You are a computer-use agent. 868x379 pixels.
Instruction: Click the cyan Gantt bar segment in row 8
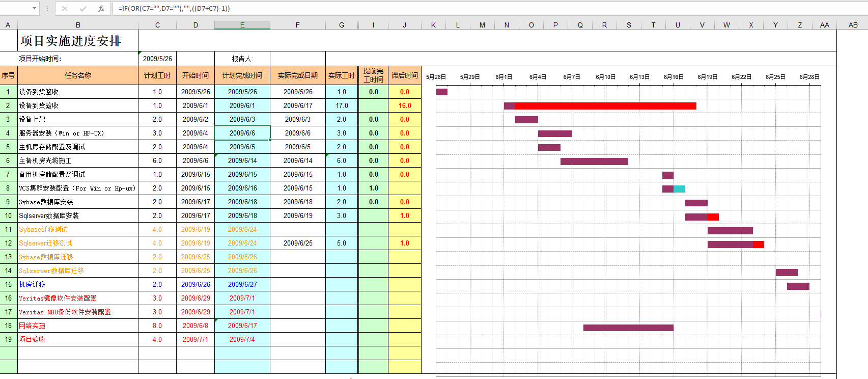679,189
